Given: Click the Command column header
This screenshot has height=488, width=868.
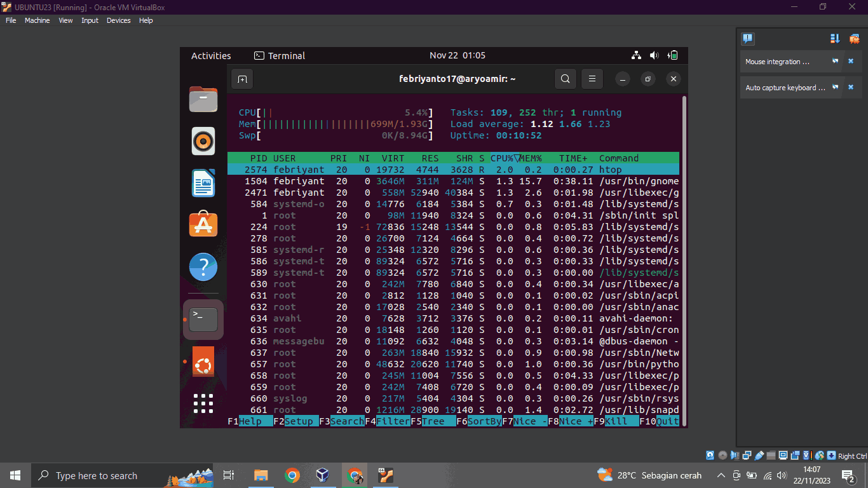Looking at the screenshot, I should pyautogui.click(x=619, y=158).
